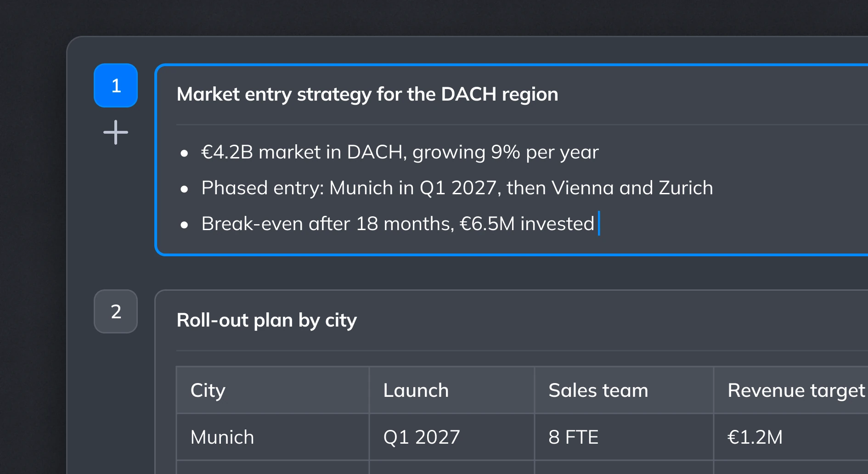Select the City column header cell
Screen dimensions: 868x474
click(x=273, y=390)
